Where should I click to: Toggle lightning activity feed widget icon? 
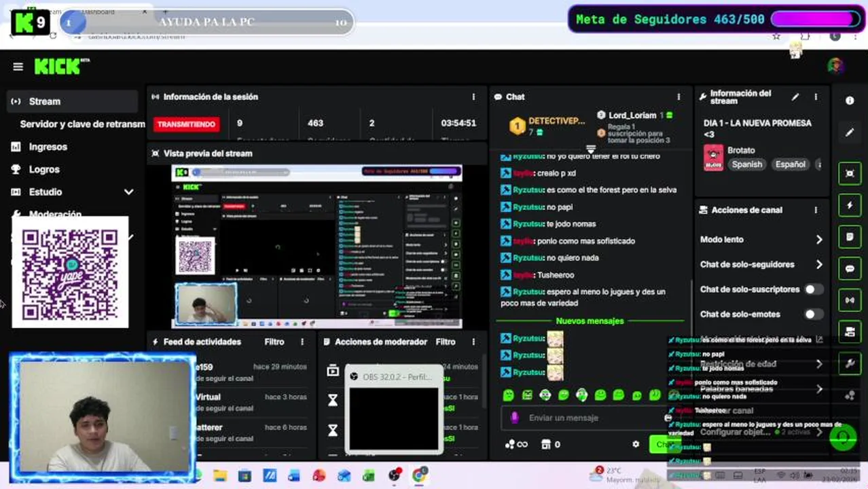pos(850,205)
